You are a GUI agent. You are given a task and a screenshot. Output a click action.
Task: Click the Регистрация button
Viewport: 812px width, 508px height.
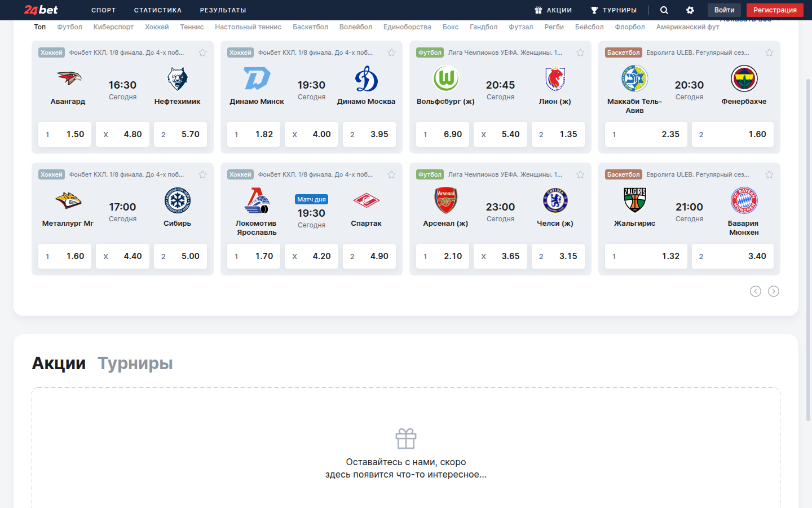[x=775, y=10]
